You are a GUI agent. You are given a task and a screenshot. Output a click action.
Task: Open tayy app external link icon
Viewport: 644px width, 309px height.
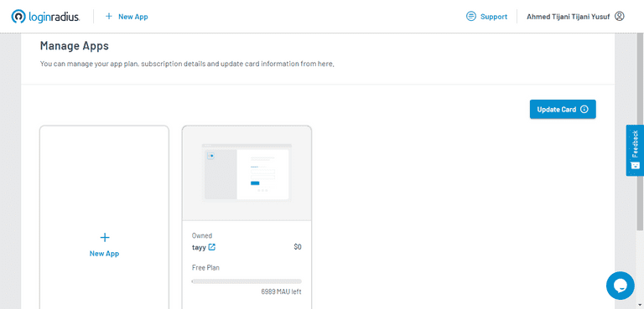(x=212, y=247)
